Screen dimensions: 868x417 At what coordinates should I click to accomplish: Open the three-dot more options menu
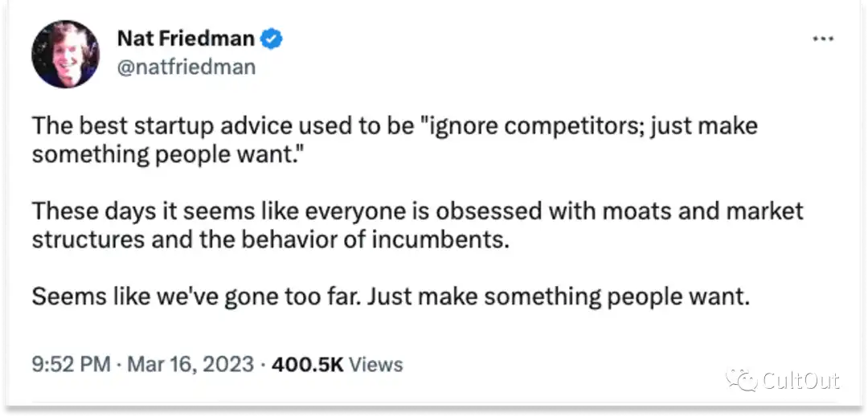tap(823, 39)
